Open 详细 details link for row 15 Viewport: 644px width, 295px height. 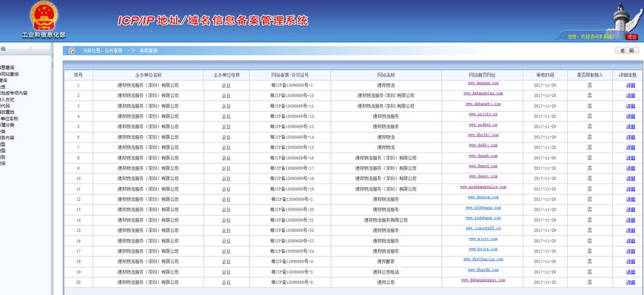(x=631, y=231)
